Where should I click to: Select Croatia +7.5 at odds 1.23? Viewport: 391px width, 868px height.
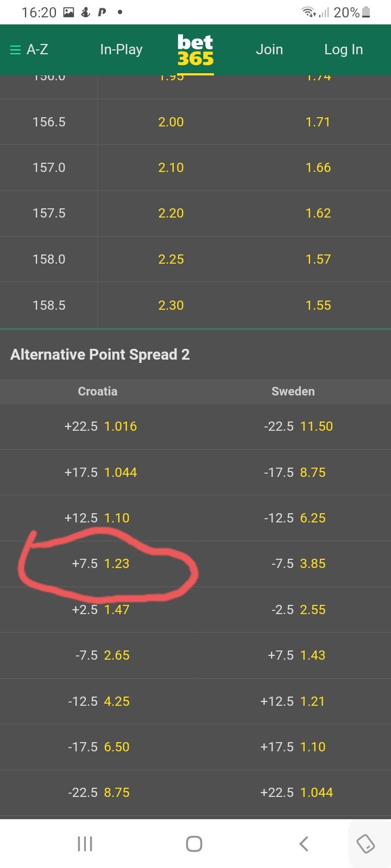[98, 564]
